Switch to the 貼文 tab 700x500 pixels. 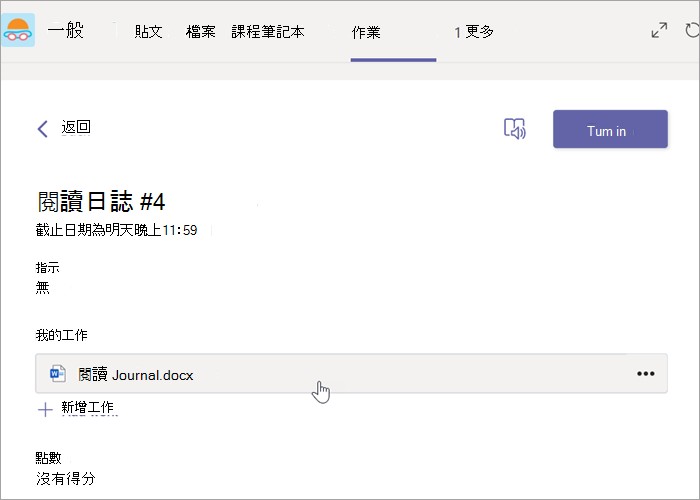point(148,32)
